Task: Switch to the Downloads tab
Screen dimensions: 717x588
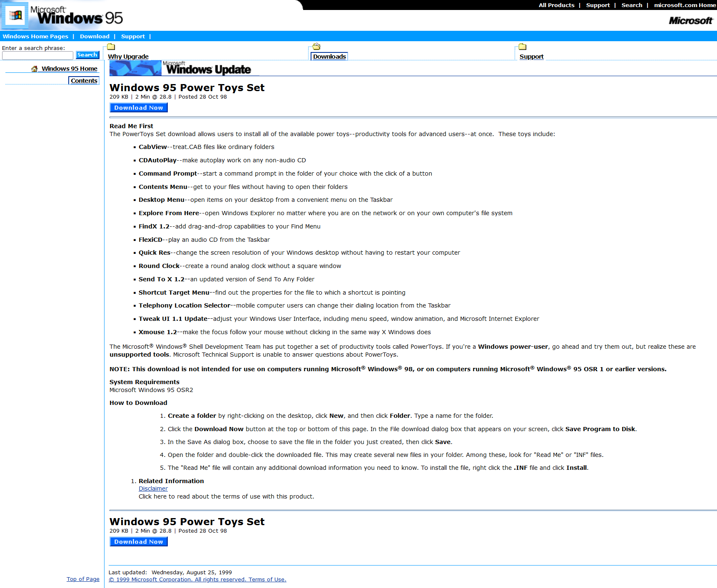Action: point(329,57)
